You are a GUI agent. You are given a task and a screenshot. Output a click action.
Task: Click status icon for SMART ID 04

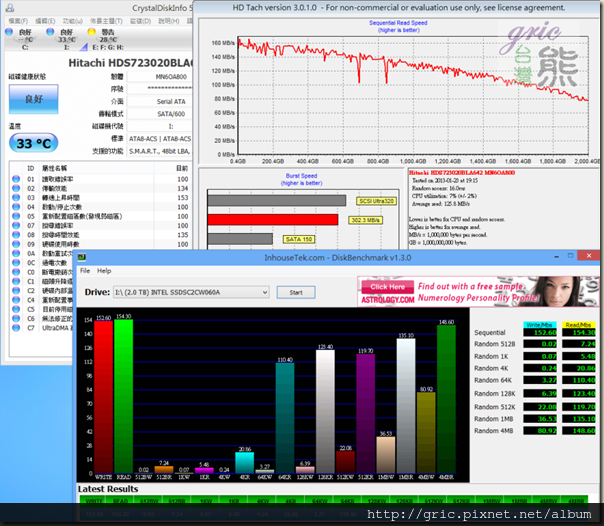pyautogui.click(x=16, y=207)
